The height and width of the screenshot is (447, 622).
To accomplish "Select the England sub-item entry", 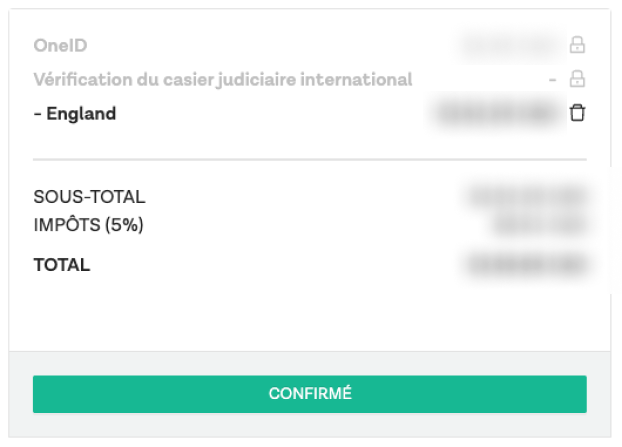I will 75,113.
